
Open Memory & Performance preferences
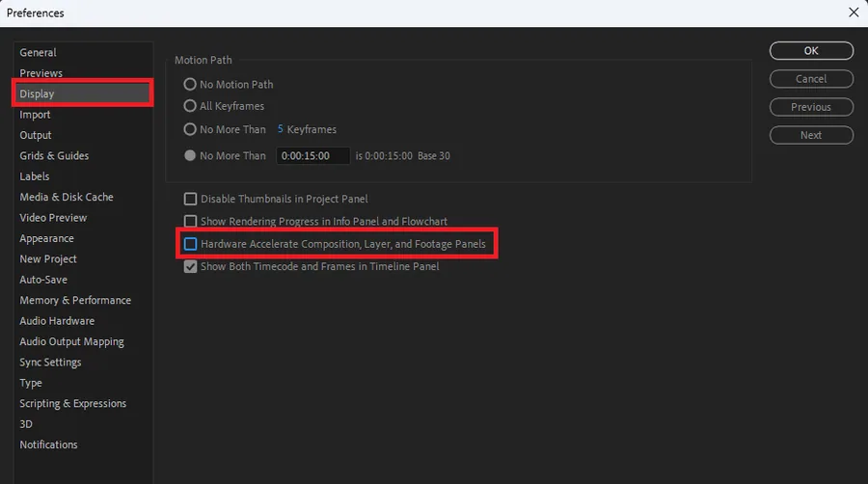[75, 301]
